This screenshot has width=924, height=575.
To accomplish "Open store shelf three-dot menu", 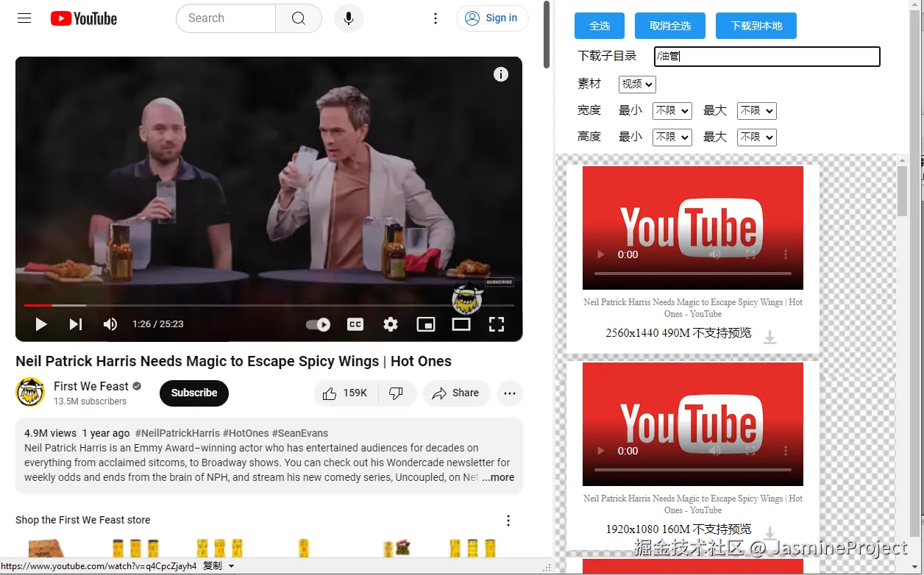I will 508,521.
